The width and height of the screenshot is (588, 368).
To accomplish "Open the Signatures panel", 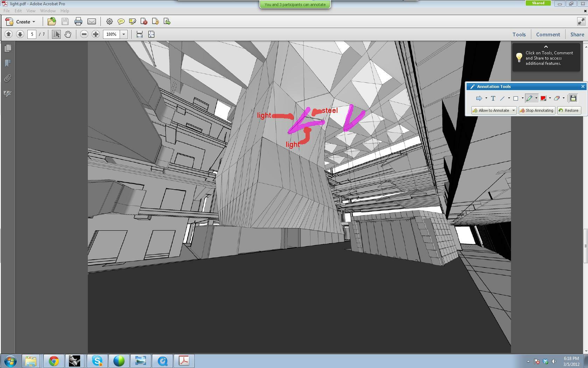I will point(8,94).
